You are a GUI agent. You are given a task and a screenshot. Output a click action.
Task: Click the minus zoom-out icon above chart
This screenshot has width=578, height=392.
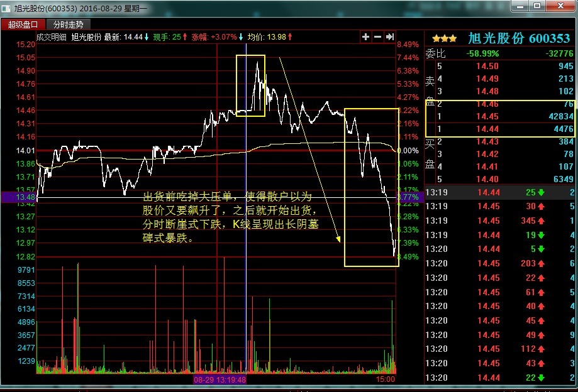pos(377,37)
